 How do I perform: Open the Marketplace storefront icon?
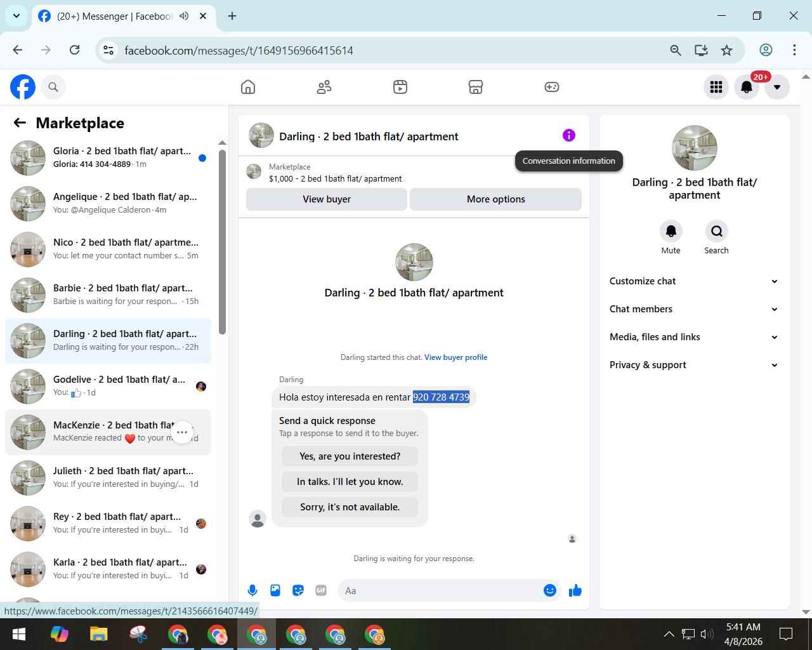point(476,87)
